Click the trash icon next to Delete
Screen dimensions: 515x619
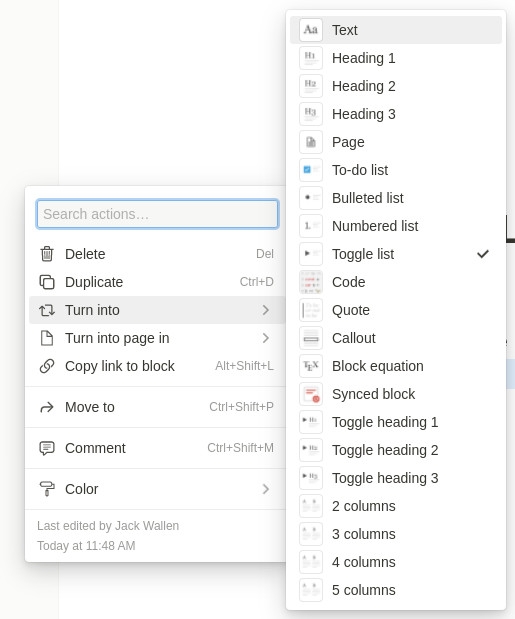[47, 254]
